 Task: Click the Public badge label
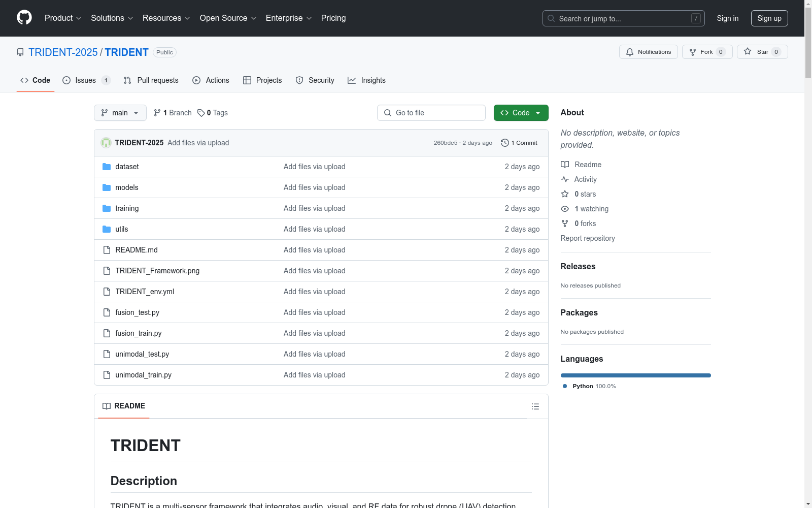coord(164,52)
